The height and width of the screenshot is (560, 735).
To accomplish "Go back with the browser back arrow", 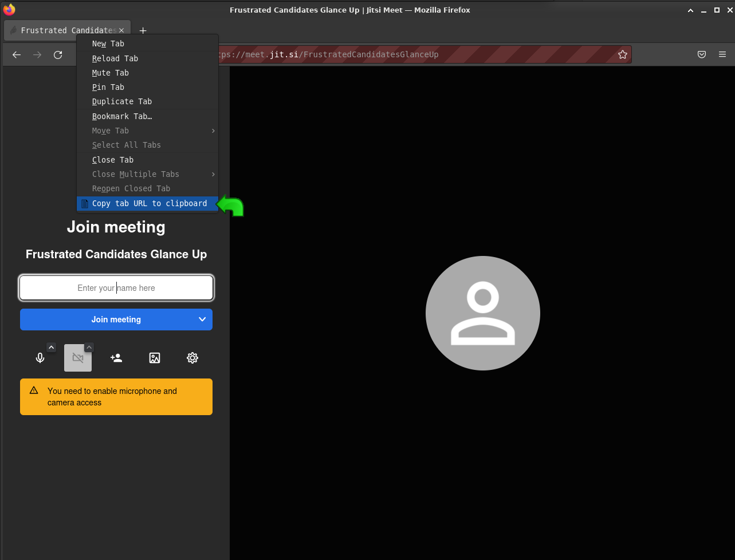I will coord(17,55).
